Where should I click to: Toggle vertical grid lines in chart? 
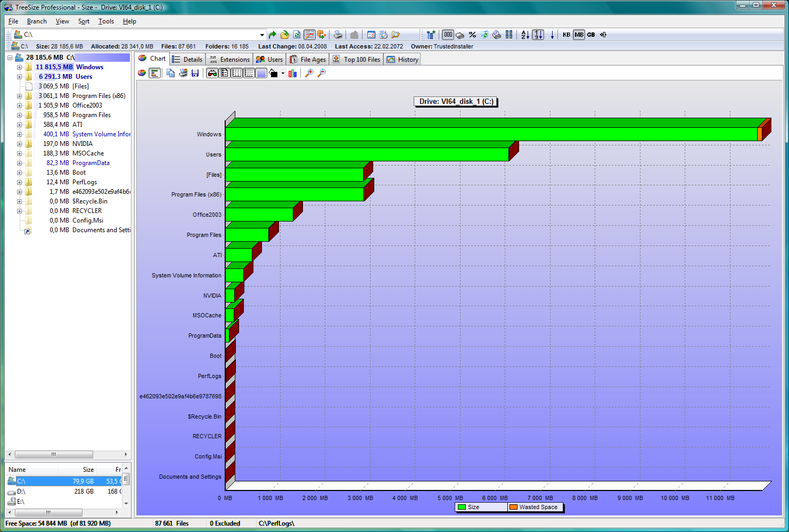click(x=237, y=73)
